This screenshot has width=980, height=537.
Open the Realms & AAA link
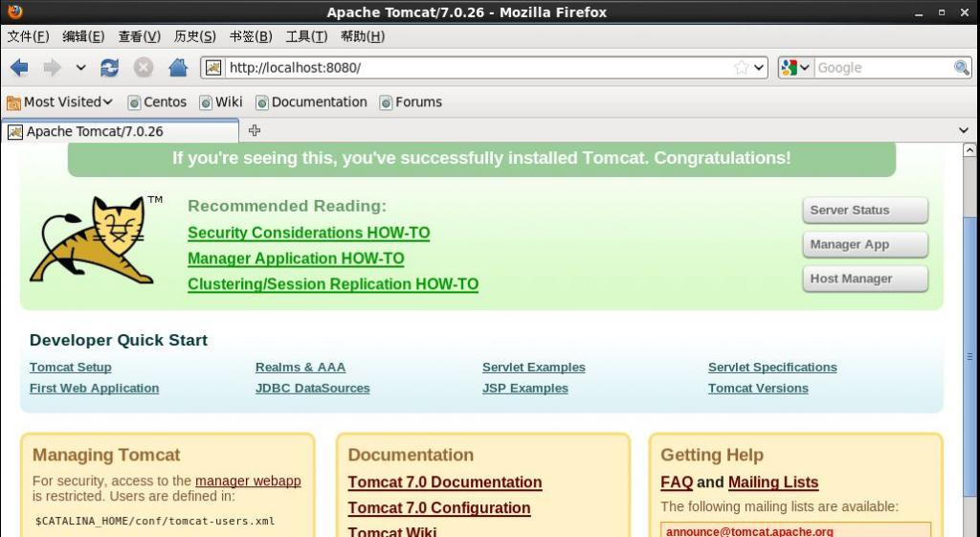coord(301,367)
